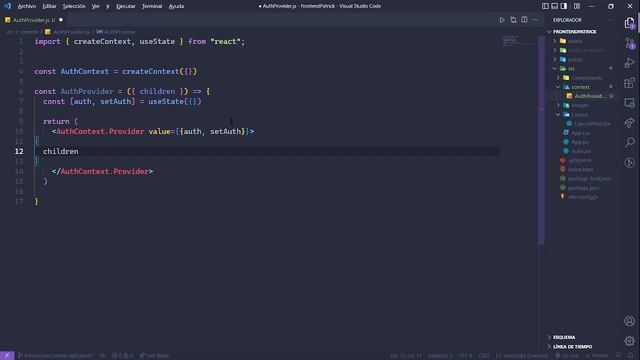Open App.jsx in the Explorer
The image size is (640, 360).
[576, 142]
